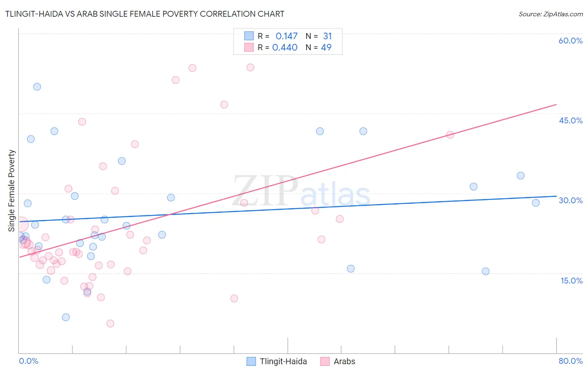
Task: Click the blue swatch beside R = 0.147
Action: click(249, 36)
